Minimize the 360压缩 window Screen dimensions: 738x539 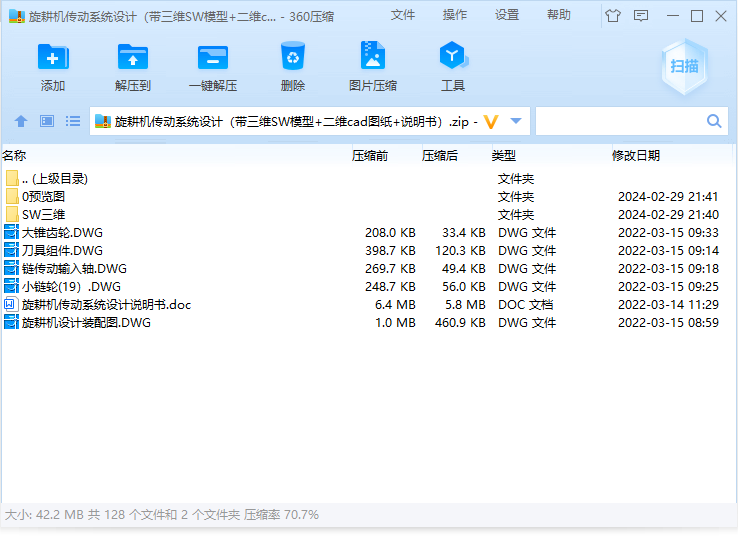pos(673,16)
